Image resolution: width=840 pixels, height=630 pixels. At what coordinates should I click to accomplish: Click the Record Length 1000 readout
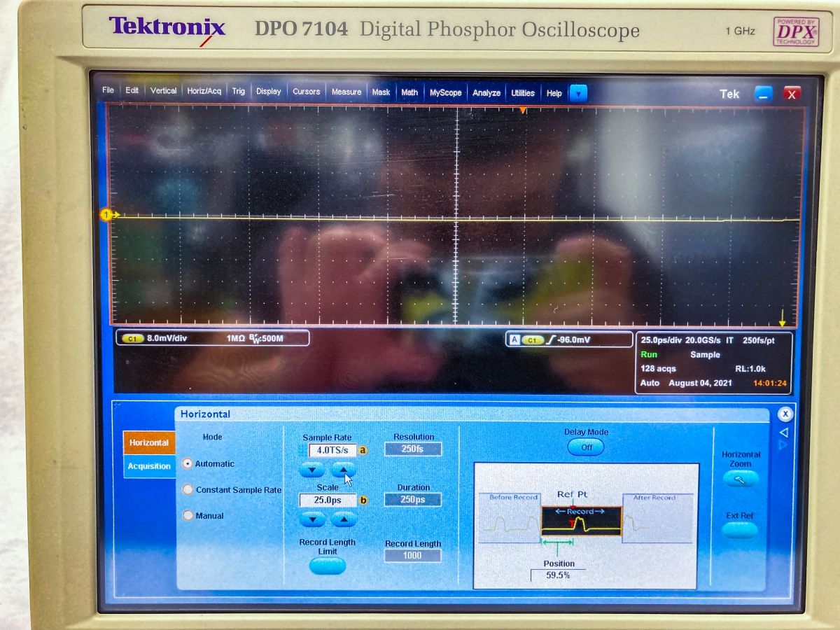[412, 555]
